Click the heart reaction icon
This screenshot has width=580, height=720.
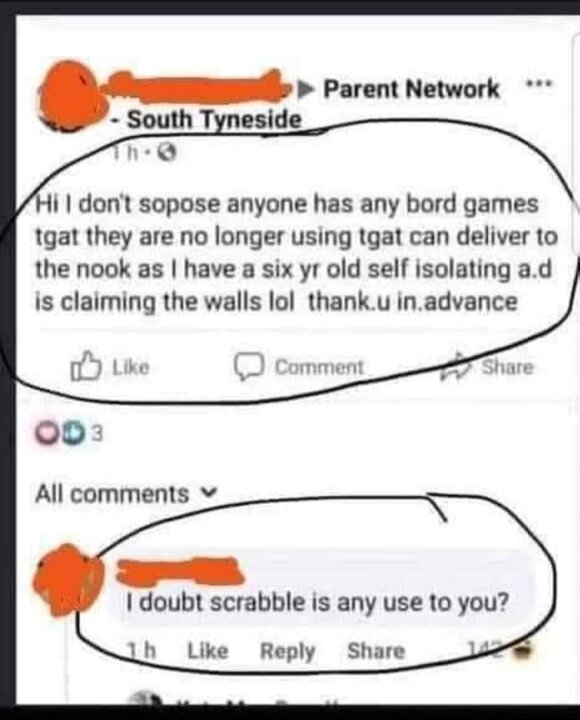coord(46,434)
